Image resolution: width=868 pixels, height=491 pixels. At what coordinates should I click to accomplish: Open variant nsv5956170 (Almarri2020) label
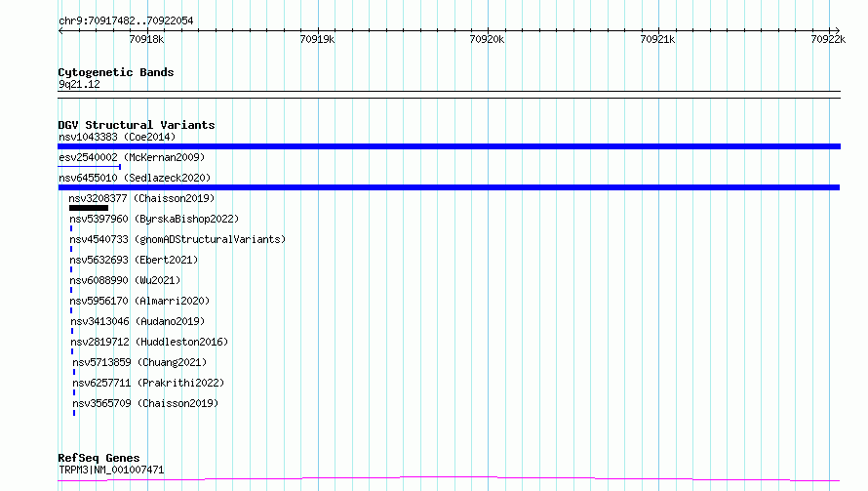click(140, 301)
